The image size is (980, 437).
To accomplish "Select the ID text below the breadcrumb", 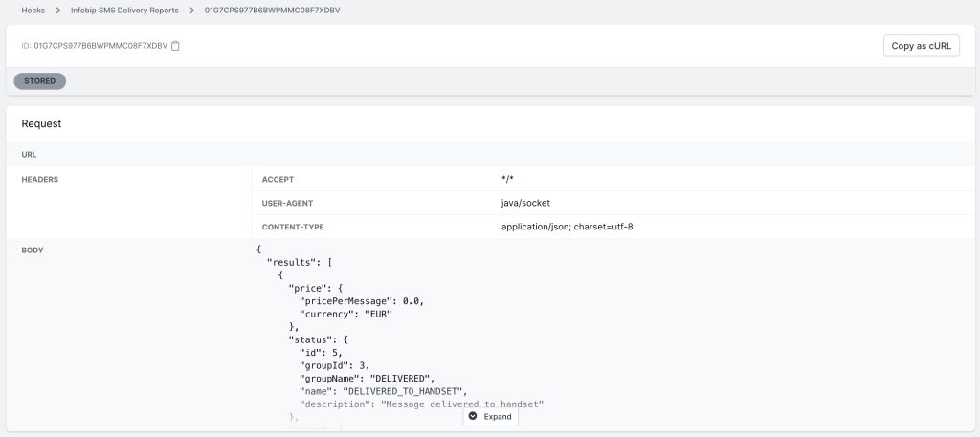I will (94, 45).
